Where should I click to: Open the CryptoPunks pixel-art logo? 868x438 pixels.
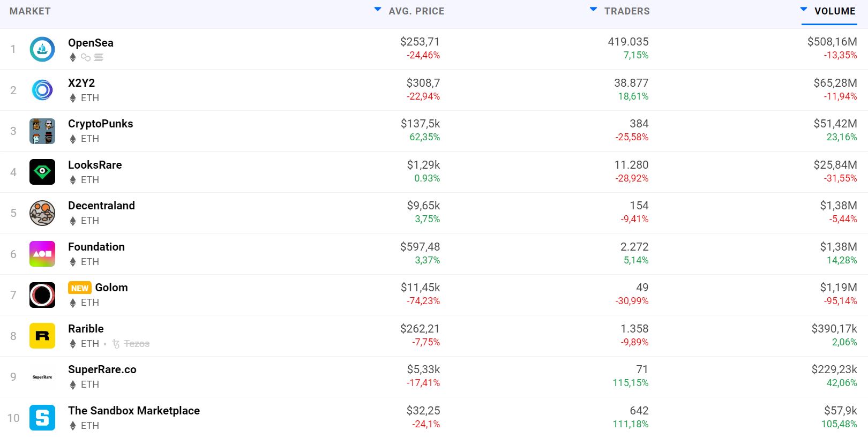[42, 131]
